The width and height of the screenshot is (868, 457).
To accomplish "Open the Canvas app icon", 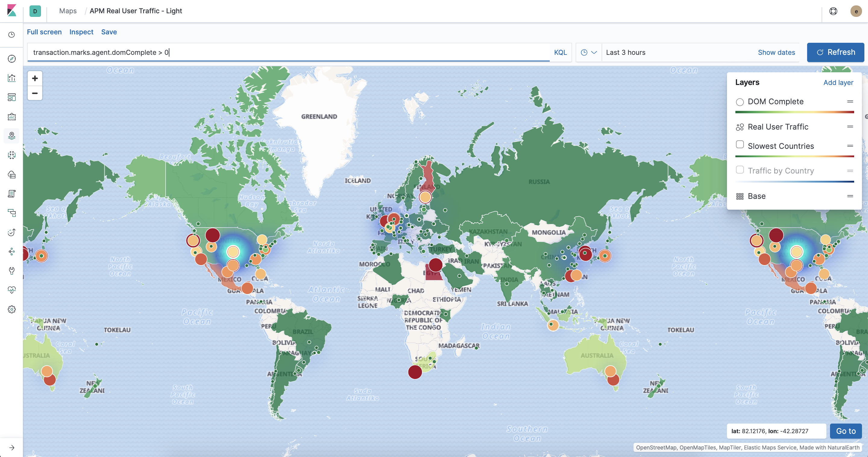I will coord(11,117).
